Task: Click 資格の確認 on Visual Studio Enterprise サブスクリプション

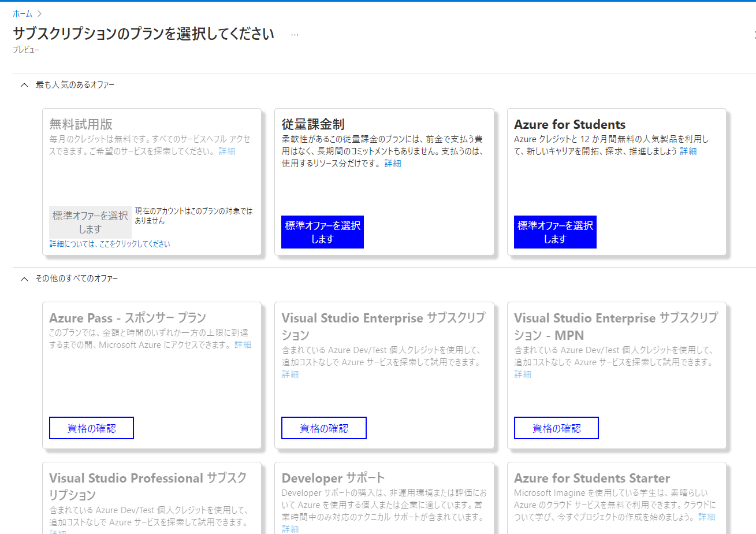Action: (x=323, y=428)
